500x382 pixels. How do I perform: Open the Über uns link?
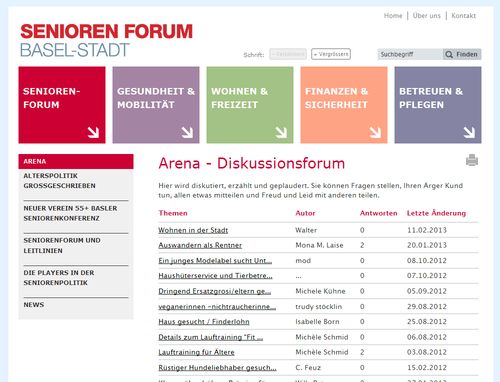point(427,16)
